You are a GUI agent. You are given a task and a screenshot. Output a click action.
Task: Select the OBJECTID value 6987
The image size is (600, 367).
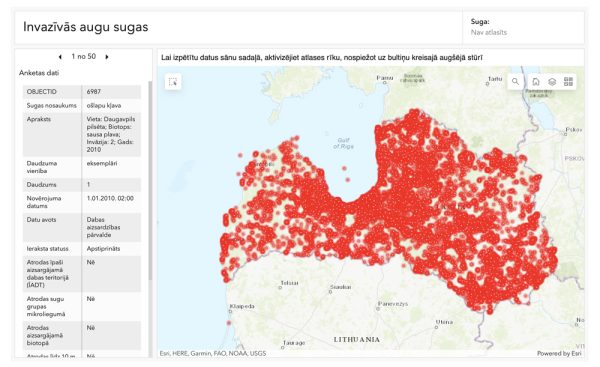coord(94,92)
